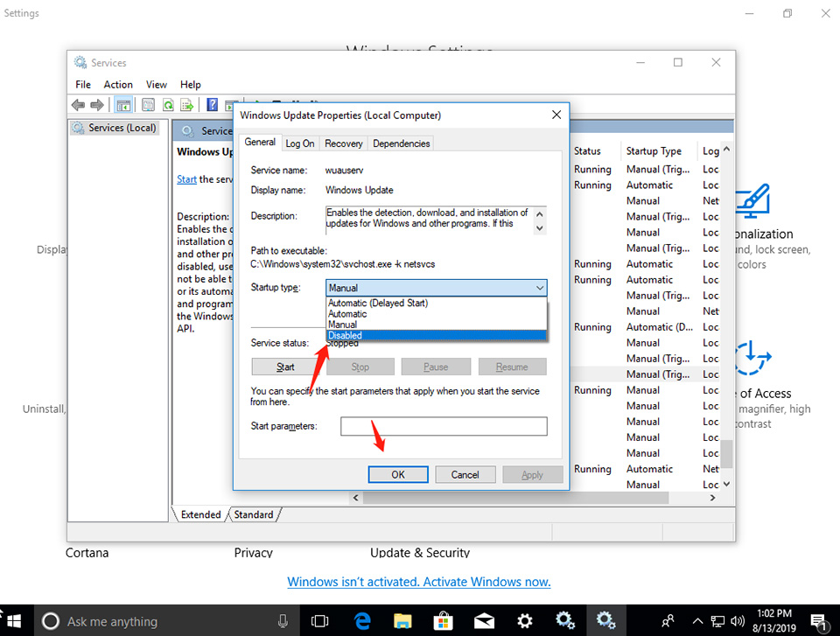Click the Task View taskbar icon
840x636 pixels.
tap(320, 621)
